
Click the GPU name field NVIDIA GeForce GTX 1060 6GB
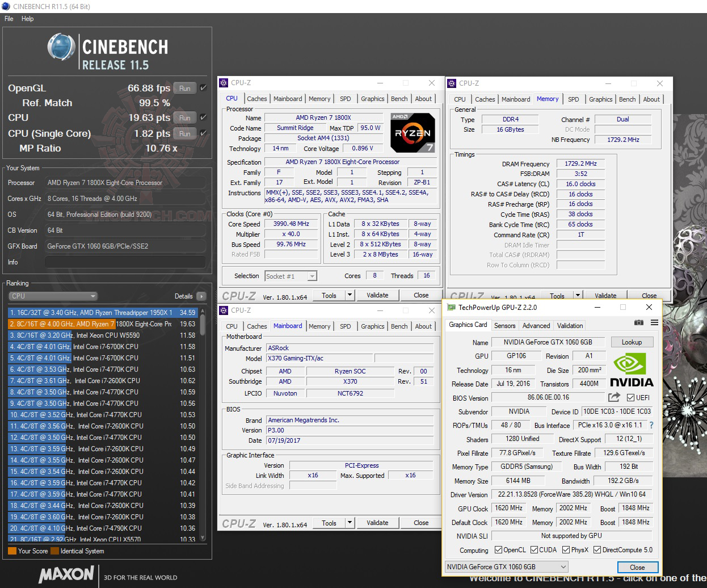[x=548, y=342]
